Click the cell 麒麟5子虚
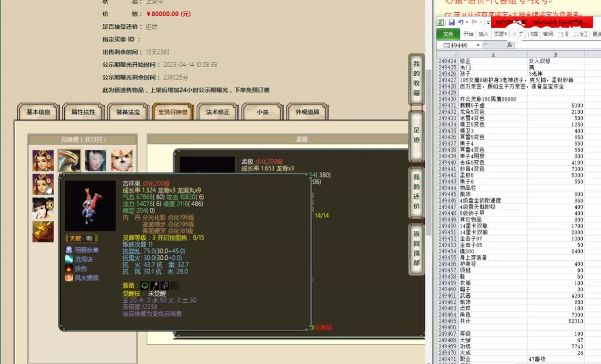 coord(493,105)
